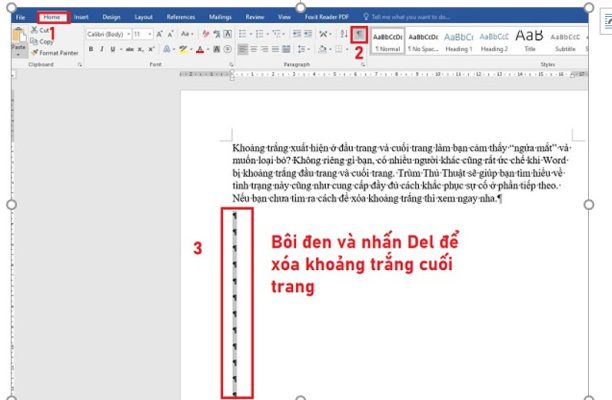Align the paragraph to the right
The height and width of the screenshot is (400, 612).
tap(265, 49)
